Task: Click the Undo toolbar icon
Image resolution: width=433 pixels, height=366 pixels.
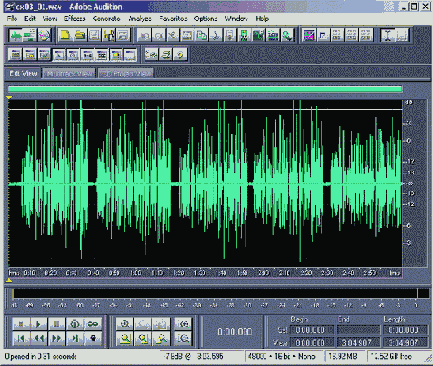Action: [144, 35]
